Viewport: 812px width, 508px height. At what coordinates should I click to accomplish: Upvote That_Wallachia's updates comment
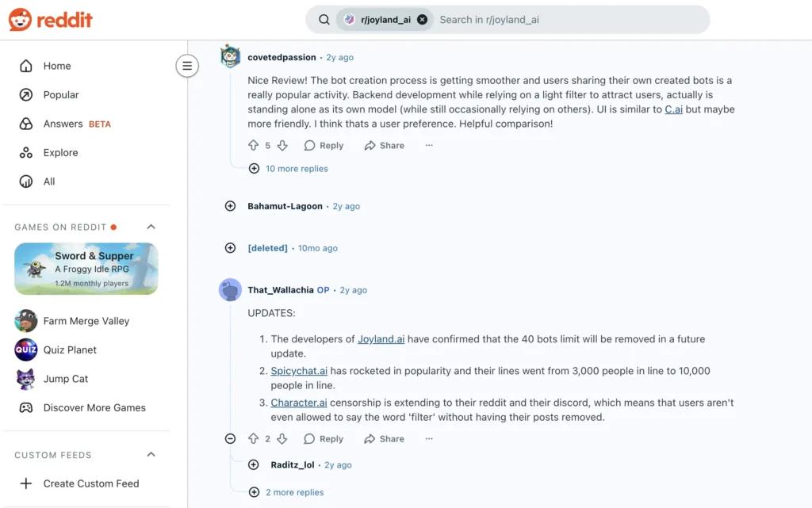254,439
